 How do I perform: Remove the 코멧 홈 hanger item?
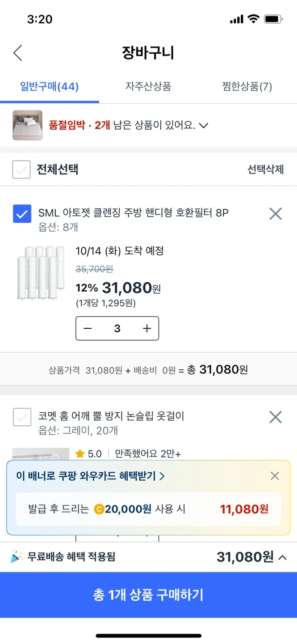(x=276, y=417)
